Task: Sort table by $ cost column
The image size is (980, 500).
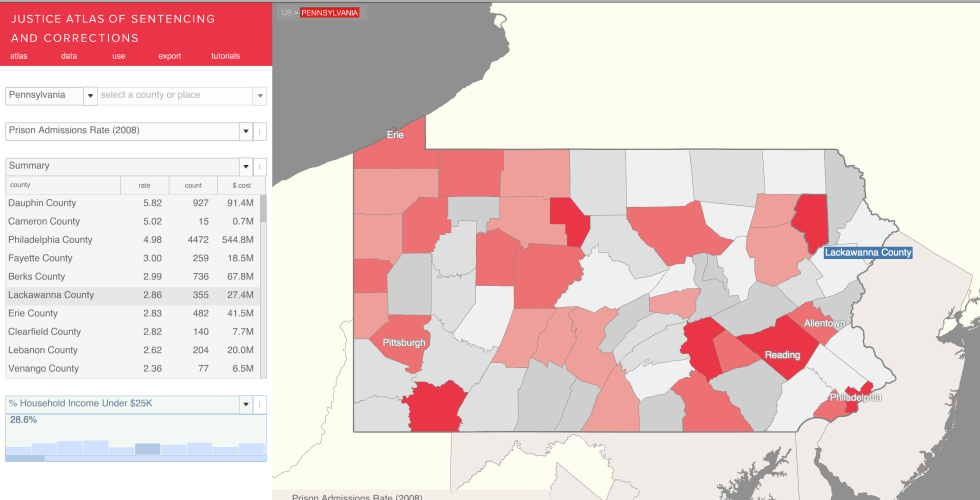Action: pyautogui.click(x=242, y=185)
